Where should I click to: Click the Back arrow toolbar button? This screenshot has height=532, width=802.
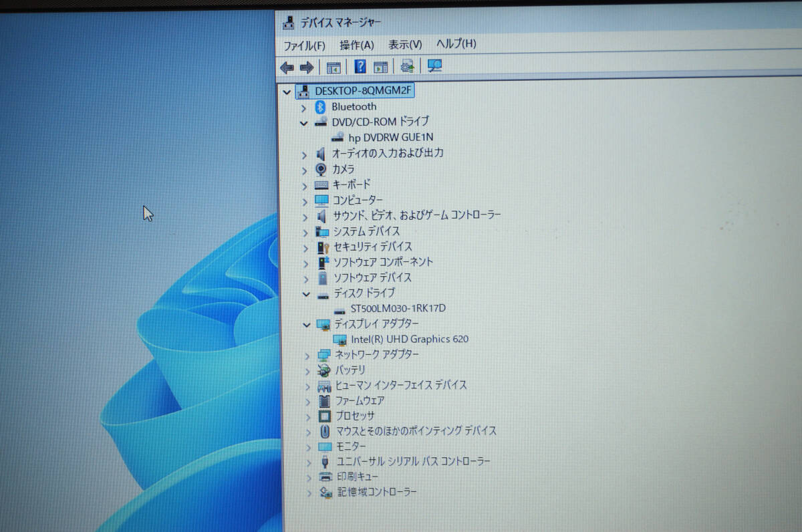point(287,67)
